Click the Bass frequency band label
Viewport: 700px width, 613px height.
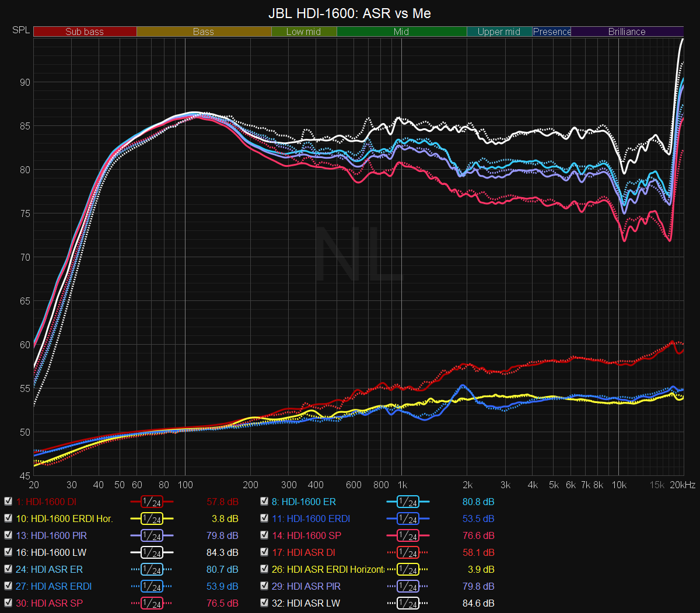(x=204, y=31)
